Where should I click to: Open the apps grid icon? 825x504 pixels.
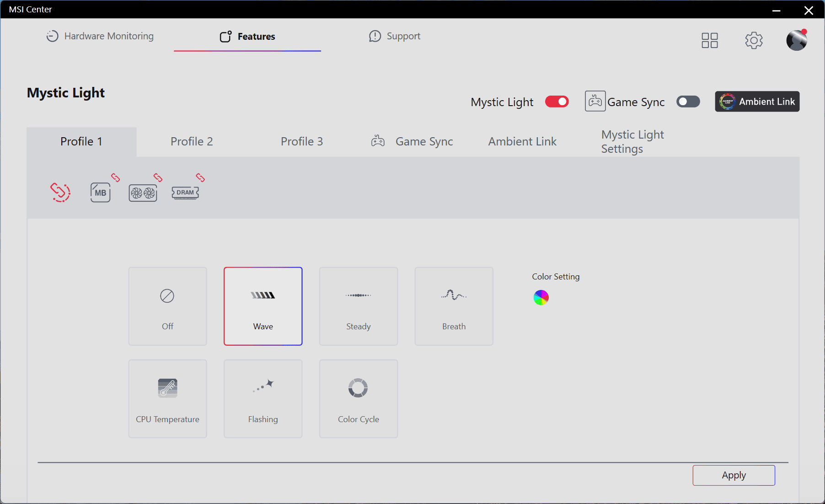[710, 40]
